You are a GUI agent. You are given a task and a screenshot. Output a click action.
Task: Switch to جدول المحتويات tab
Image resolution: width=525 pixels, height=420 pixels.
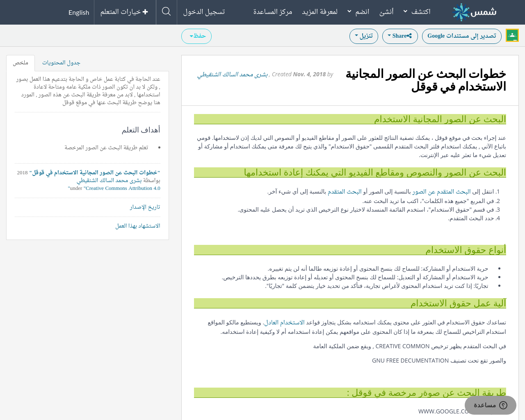(x=61, y=63)
